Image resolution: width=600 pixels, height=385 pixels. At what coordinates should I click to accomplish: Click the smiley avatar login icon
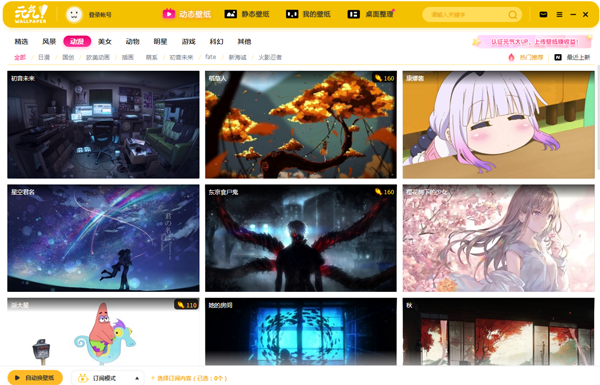[74, 15]
